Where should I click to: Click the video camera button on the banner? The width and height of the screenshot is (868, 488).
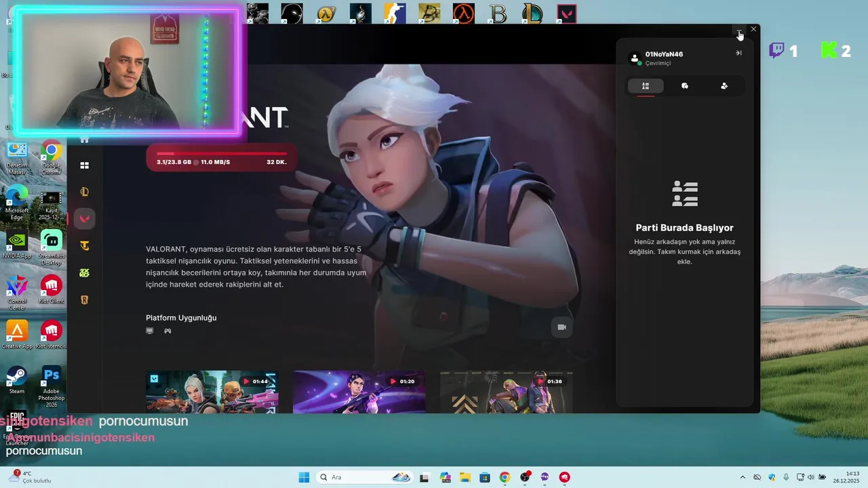561,327
